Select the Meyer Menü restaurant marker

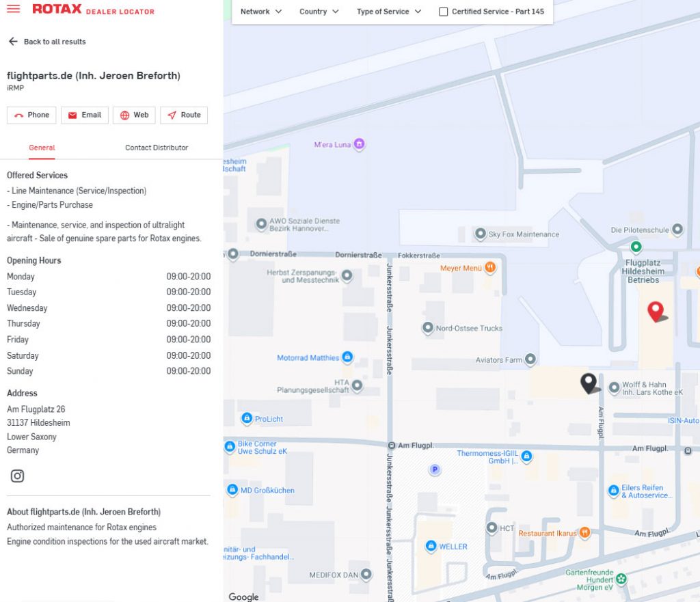click(490, 268)
